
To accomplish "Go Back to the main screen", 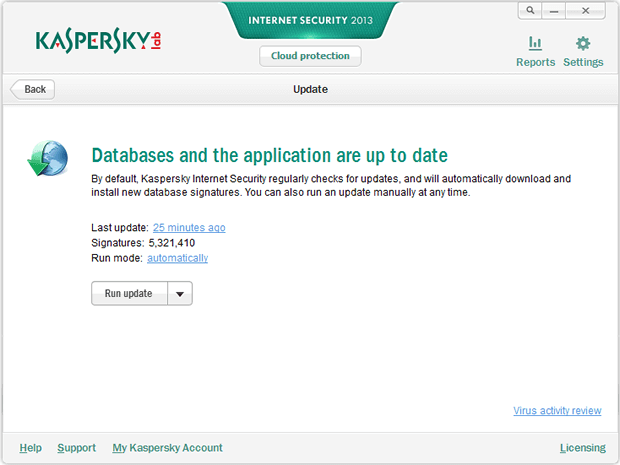I will coord(32,89).
